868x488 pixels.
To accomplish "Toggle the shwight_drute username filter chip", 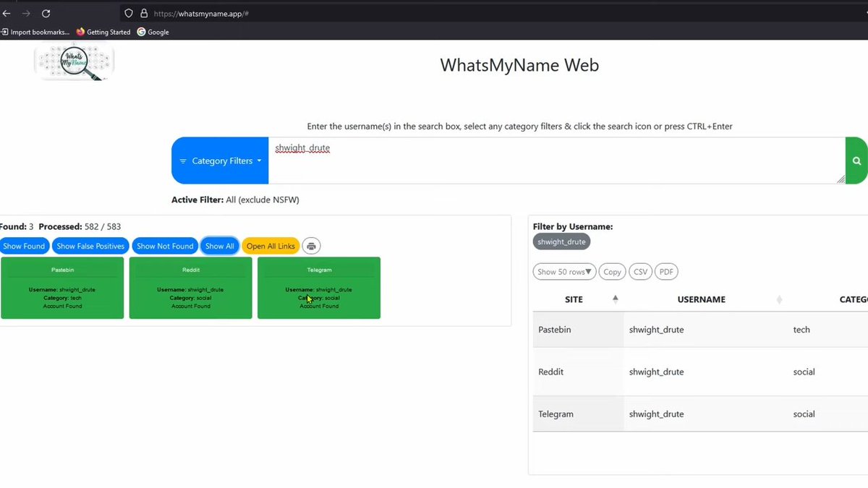I will (561, 241).
